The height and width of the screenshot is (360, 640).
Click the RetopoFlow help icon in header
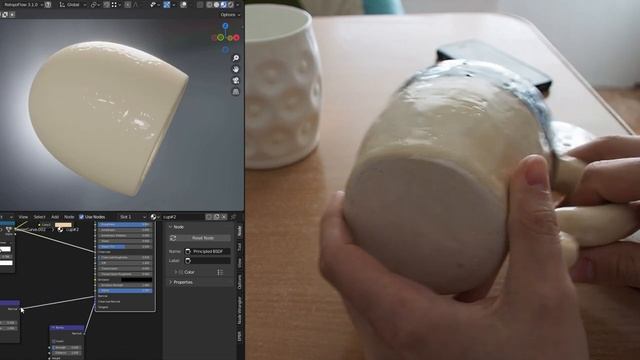(48, 5)
